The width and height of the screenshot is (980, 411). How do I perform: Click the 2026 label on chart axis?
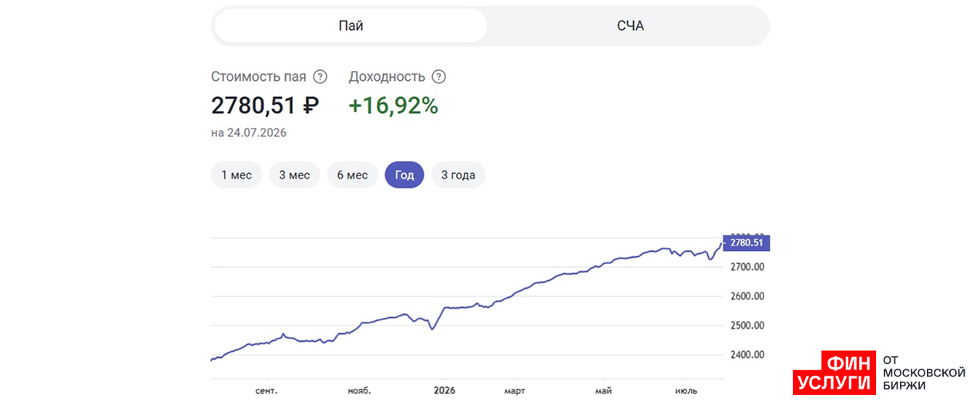point(443,391)
